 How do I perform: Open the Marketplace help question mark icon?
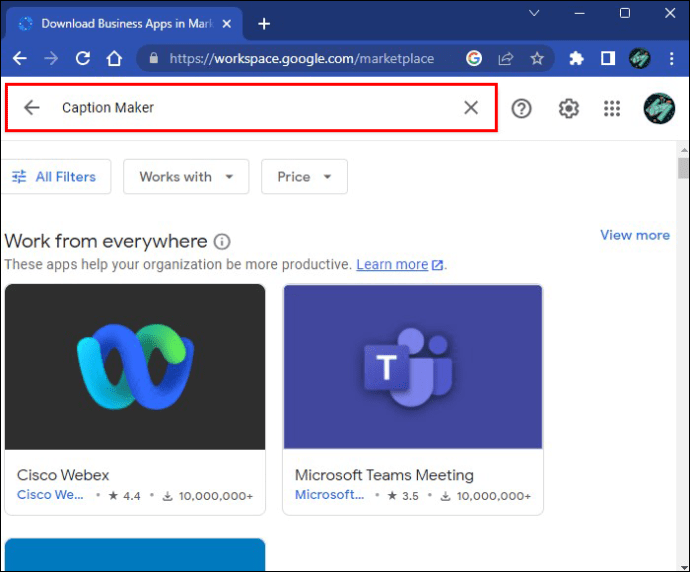(x=521, y=108)
